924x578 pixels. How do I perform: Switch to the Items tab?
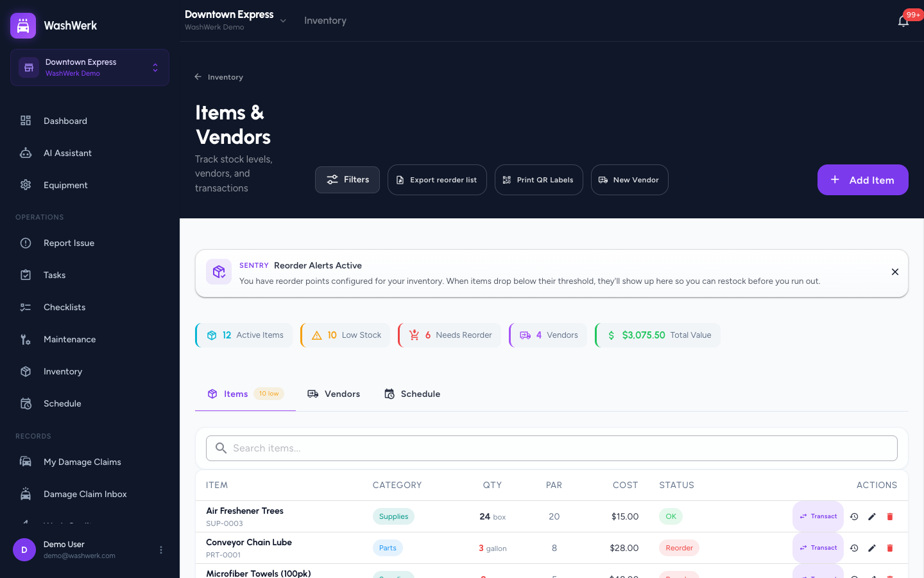[245, 394]
